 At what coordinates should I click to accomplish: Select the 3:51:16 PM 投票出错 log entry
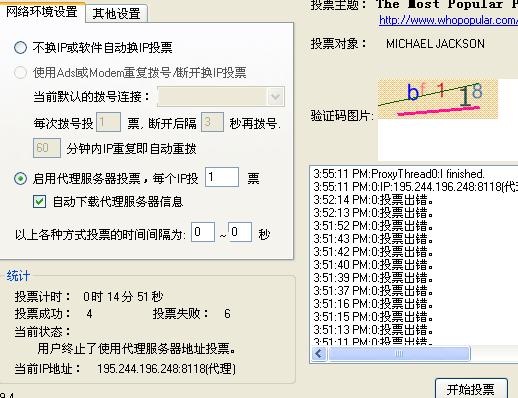point(373,304)
